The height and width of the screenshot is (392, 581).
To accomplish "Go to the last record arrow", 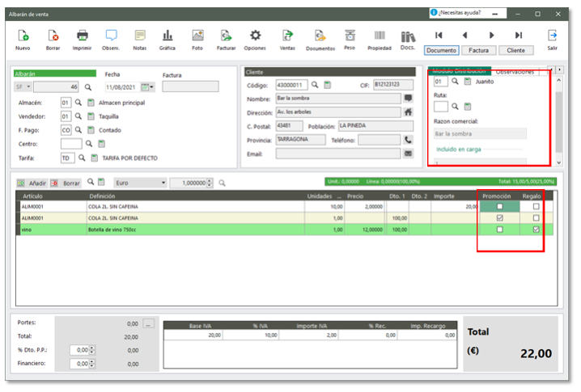I will tap(519, 36).
